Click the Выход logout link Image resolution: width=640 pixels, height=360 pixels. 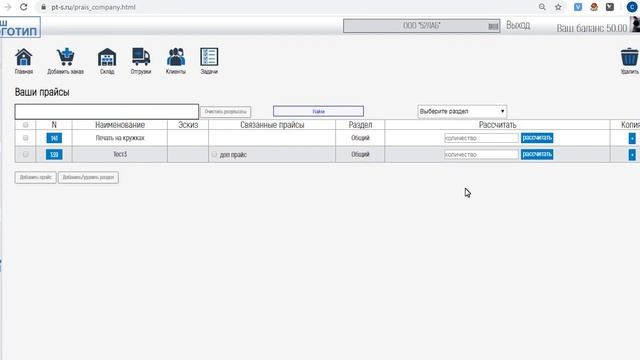click(518, 25)
